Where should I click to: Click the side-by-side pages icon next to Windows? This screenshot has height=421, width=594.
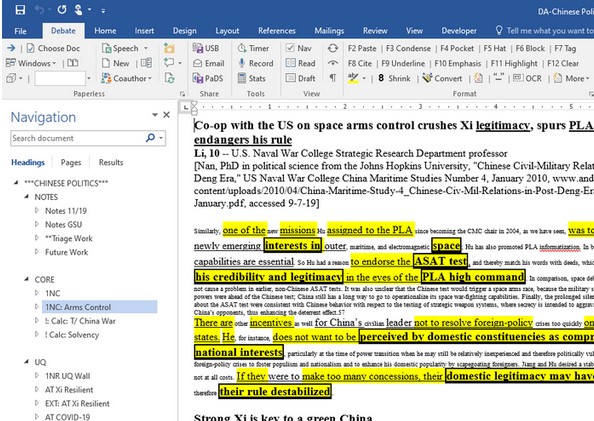tap(73, 63)
